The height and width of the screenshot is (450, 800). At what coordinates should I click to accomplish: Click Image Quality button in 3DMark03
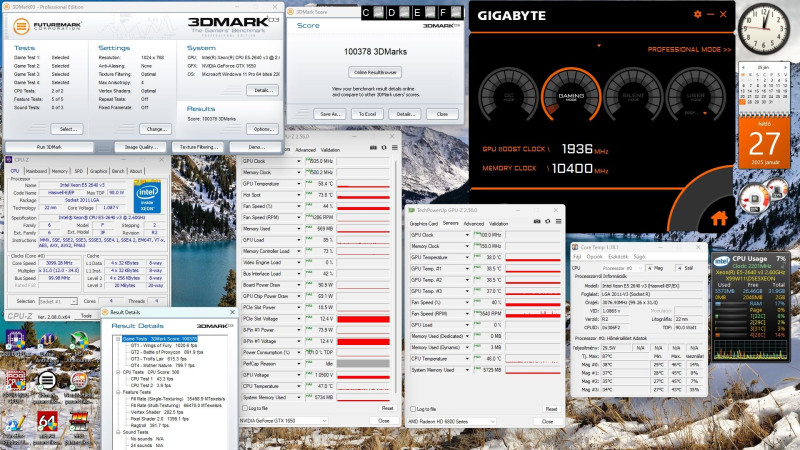coord(141,147)
